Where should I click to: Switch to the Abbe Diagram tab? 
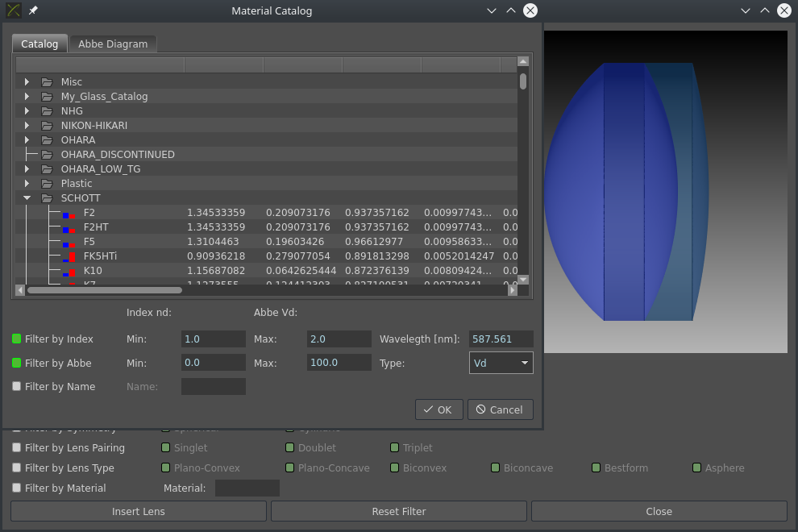tap(113, 44)
